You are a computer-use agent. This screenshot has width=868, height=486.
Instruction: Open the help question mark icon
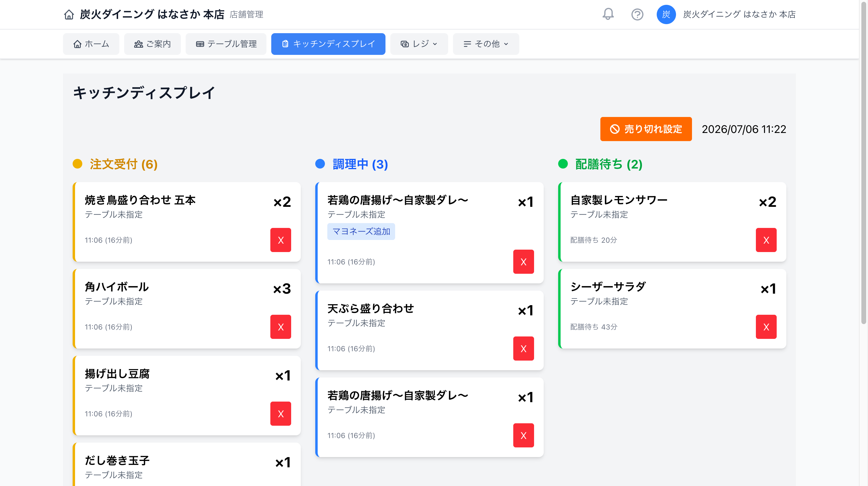[x=637, y=14]
